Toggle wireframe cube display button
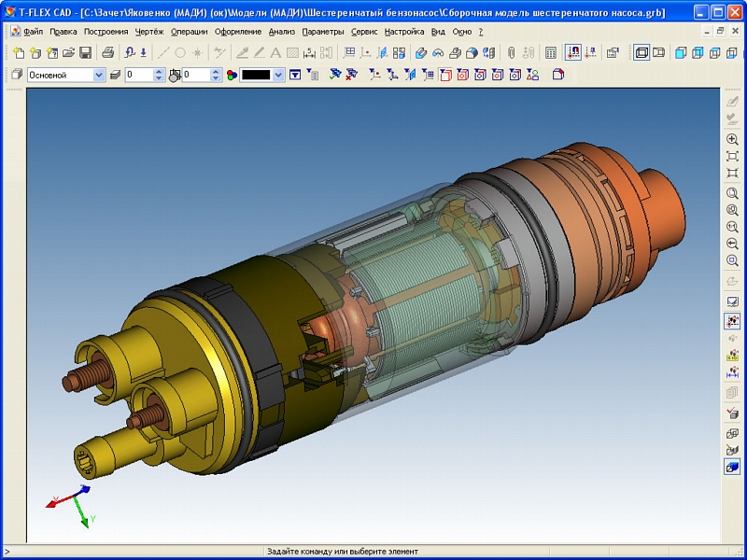747x560 pixels. 732,52
